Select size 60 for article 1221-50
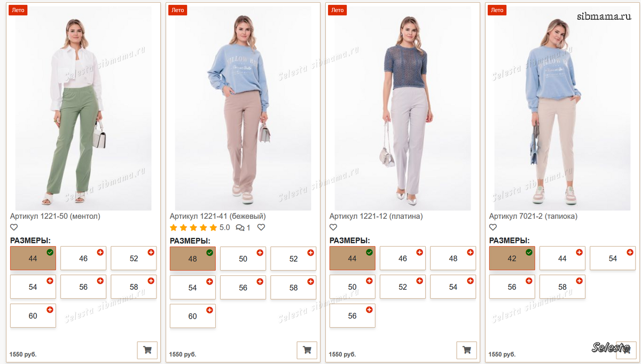This screenshot has width=641, height=364. tap(33, 315)
